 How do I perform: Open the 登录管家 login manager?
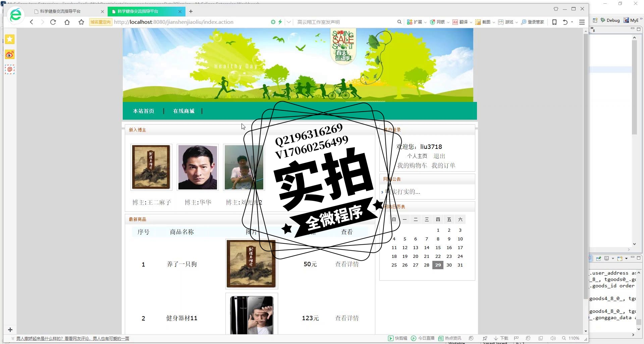pos(533,22)
